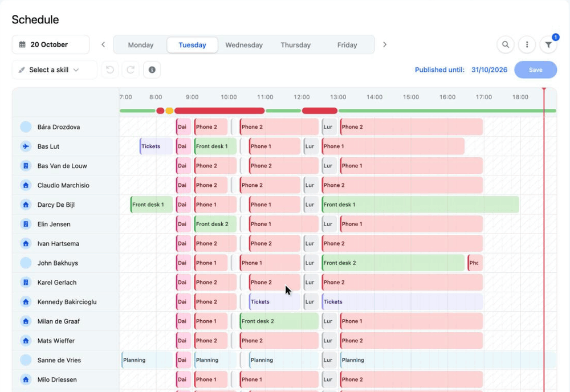Screen dimensions: 570x392
Task: Open the three-dot more options menu
Action: [527, 44]
